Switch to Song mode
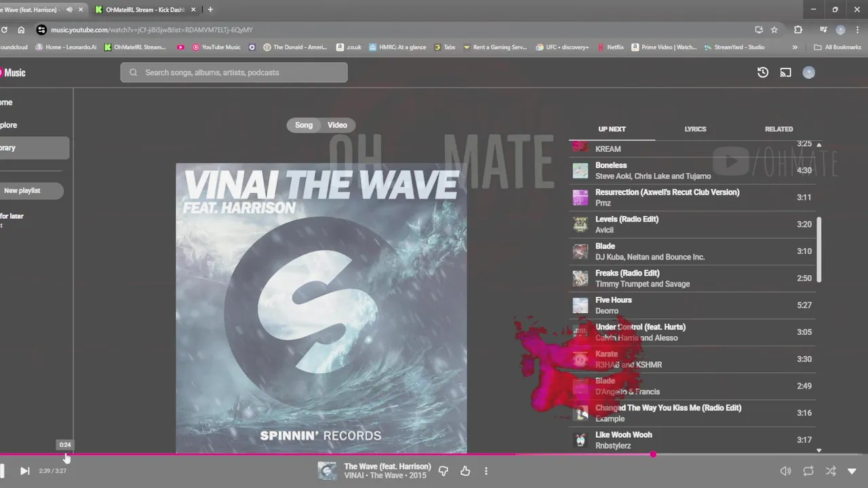This screenshot has height=488, width=868. coord(304,125)
